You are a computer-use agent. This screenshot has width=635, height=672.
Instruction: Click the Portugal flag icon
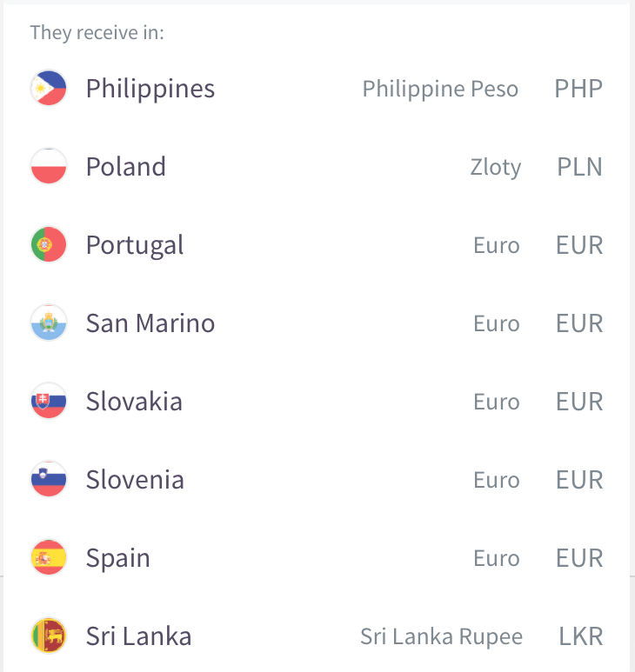[49, 244]
